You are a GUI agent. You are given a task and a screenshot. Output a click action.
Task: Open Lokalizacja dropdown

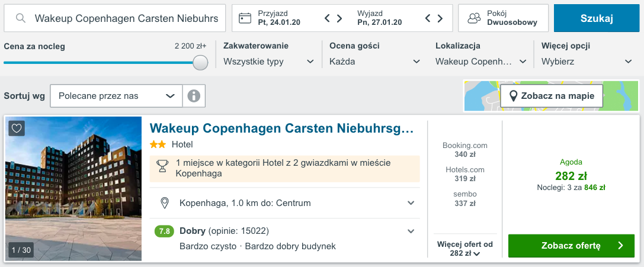[481, 62]
